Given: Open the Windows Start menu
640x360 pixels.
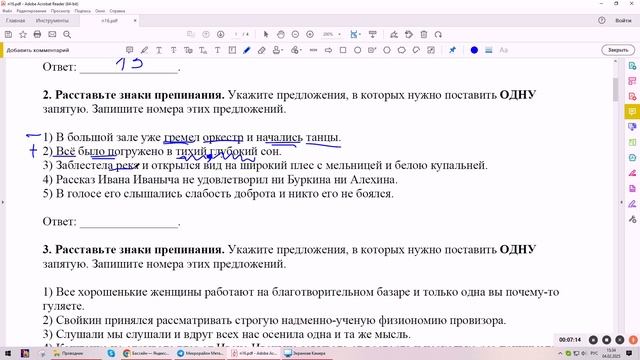Looking at the screenshot, I should click(x=8, y=353).
